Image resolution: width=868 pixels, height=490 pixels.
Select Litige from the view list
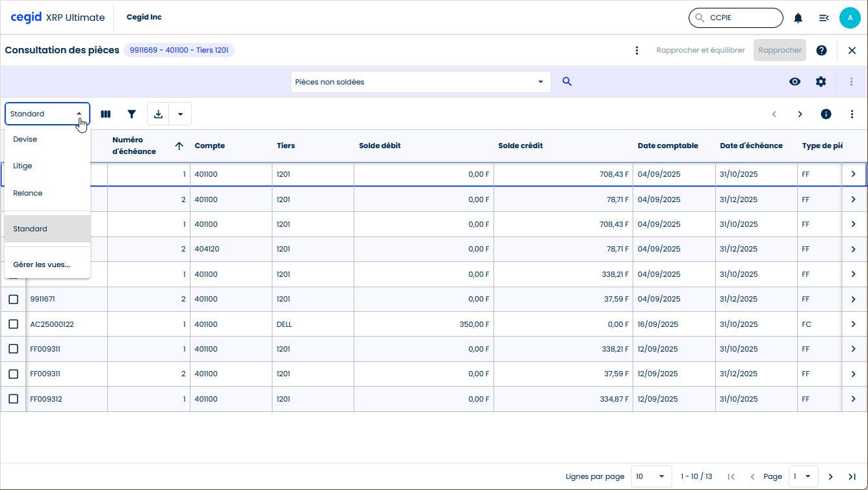23,166
